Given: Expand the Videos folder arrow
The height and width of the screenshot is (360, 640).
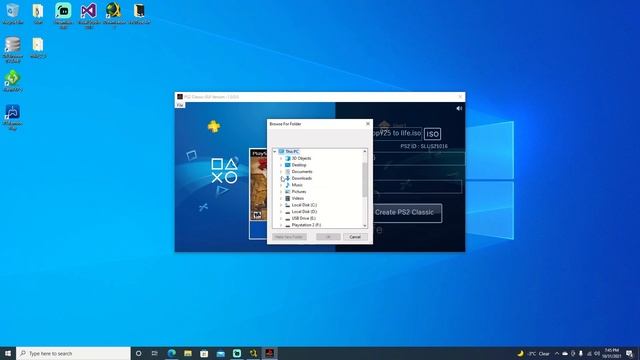Looking at the screenshot, I should click(281, 198).
